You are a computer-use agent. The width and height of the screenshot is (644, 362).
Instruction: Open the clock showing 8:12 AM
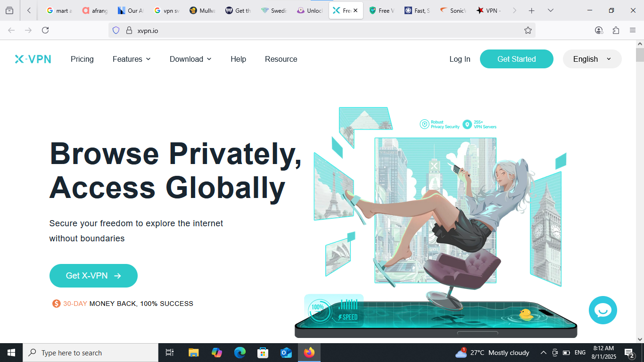point(604,353)
